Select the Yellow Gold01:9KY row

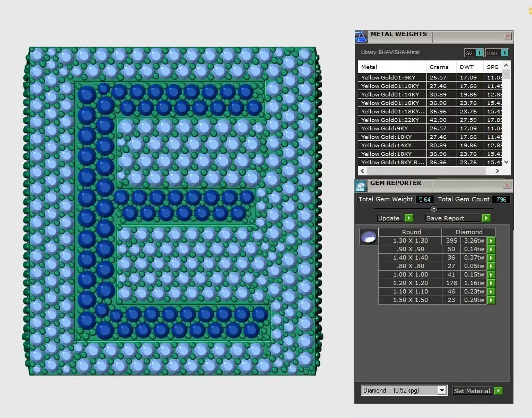430,78
